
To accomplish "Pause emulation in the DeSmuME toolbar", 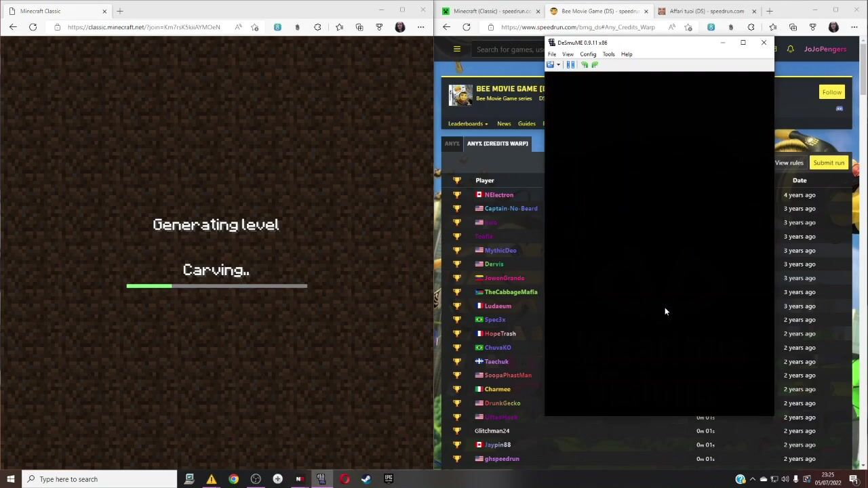I will 570,65.
